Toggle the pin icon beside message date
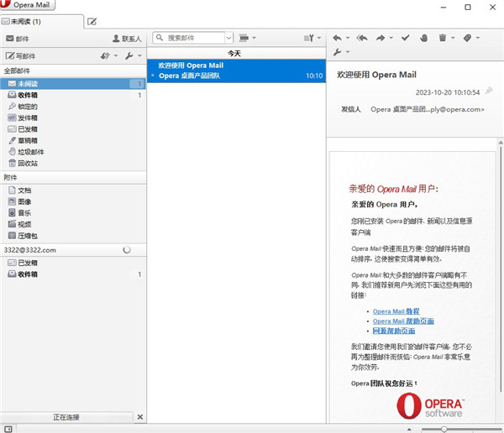The image size is (504, 433). click(489, 91)
